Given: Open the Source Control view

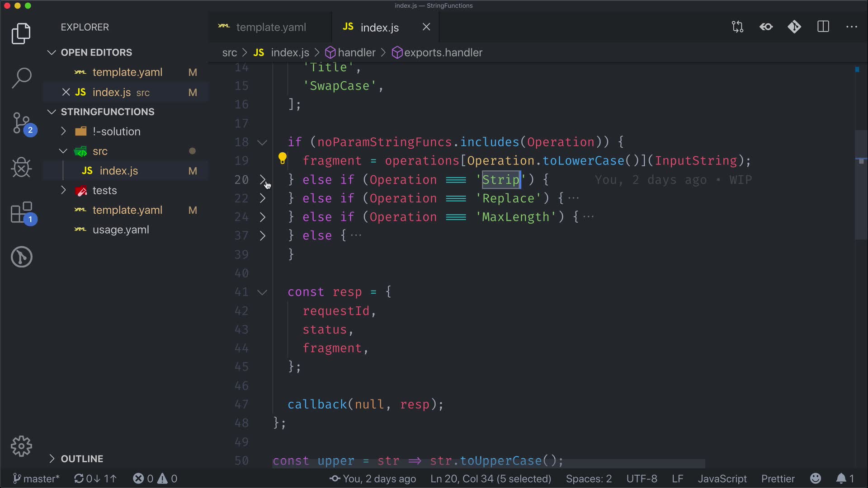Looking at the screenshot, I should 21,123.
